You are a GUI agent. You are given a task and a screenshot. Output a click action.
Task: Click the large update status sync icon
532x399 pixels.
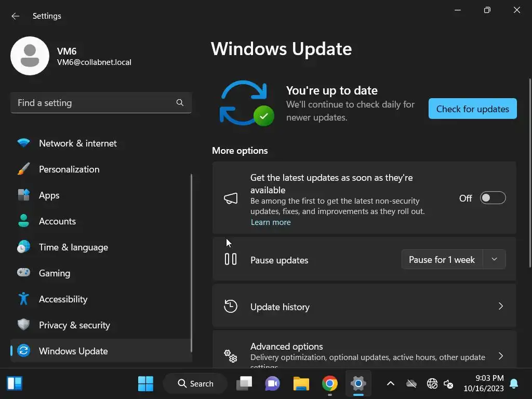pyautogui.click(x=246, y=103)
